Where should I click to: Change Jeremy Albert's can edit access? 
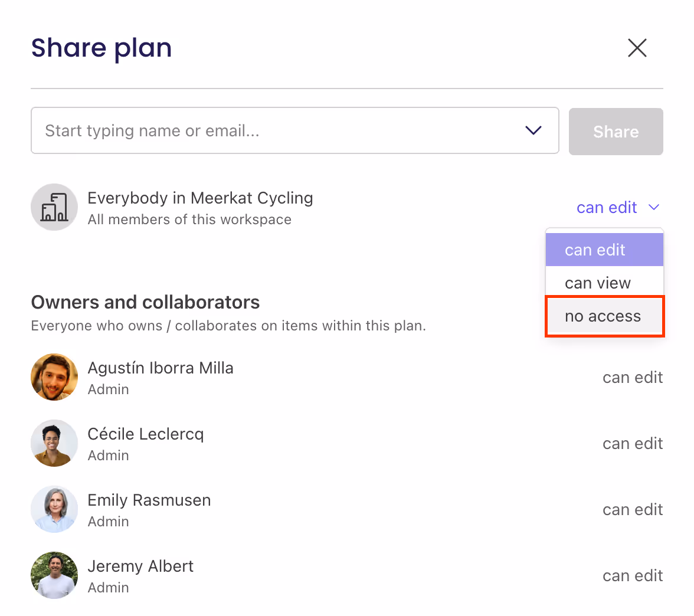632,575
